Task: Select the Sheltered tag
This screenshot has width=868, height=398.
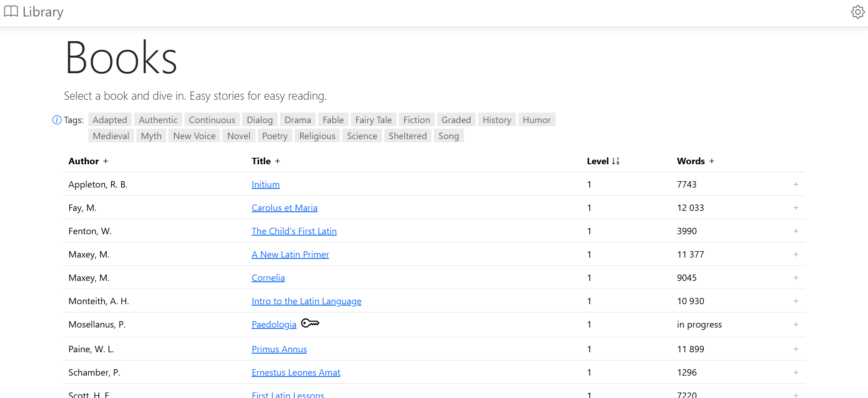Action: [x=408, y=136]
